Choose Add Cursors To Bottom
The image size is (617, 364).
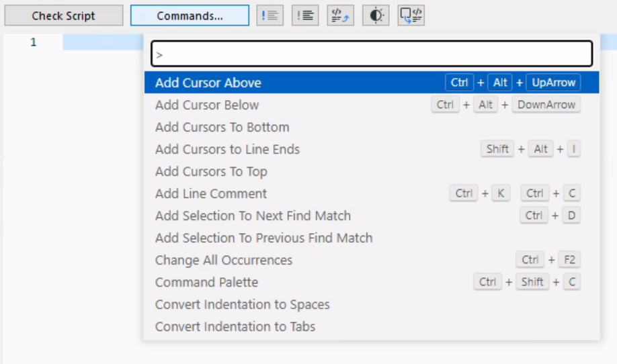222,127
